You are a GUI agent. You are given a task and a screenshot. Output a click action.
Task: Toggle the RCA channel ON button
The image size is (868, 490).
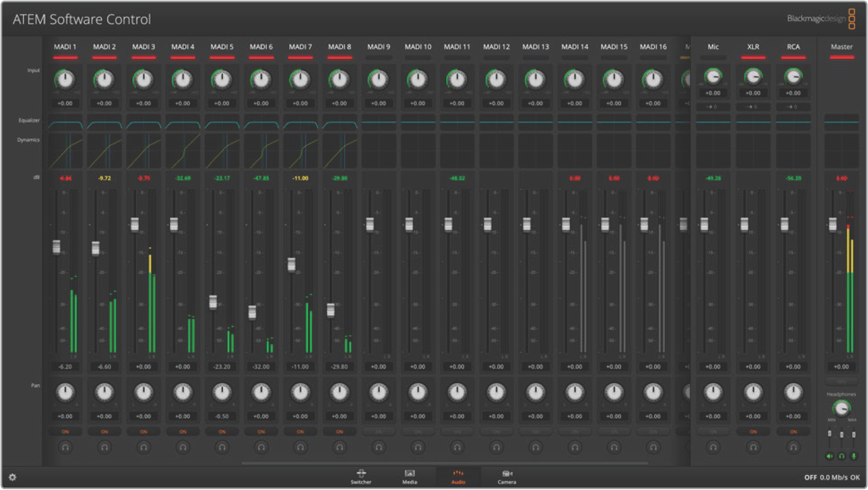pyautogui.click(x=793, y=432)
